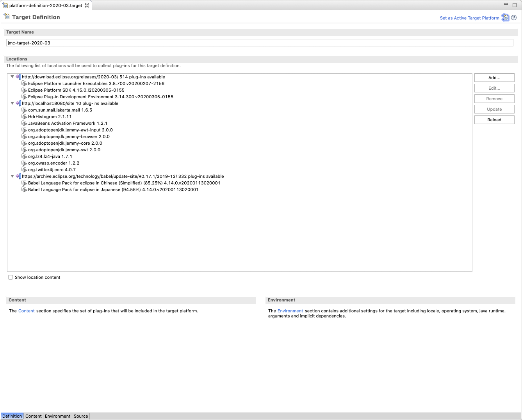The width and height of the screenshot is (522, 420).
Task: Click the org.twitter4j.core unit icon
Action: click(x=24, y=170)
